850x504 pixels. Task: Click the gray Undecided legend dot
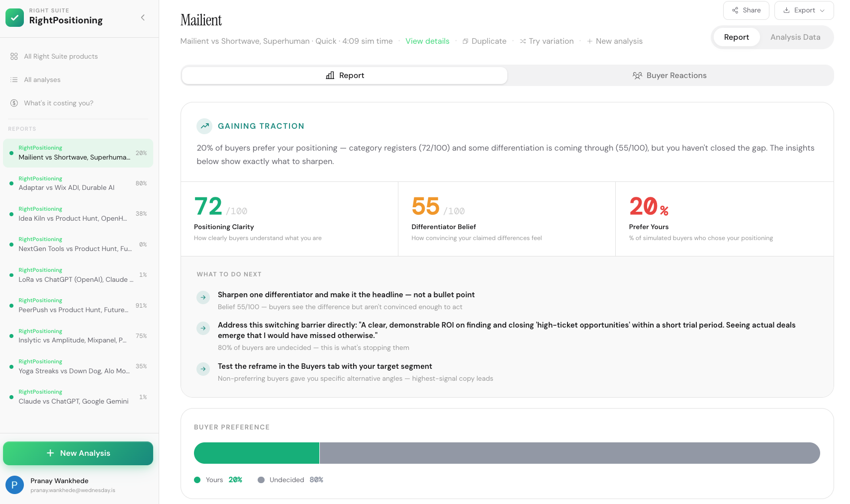261,480
